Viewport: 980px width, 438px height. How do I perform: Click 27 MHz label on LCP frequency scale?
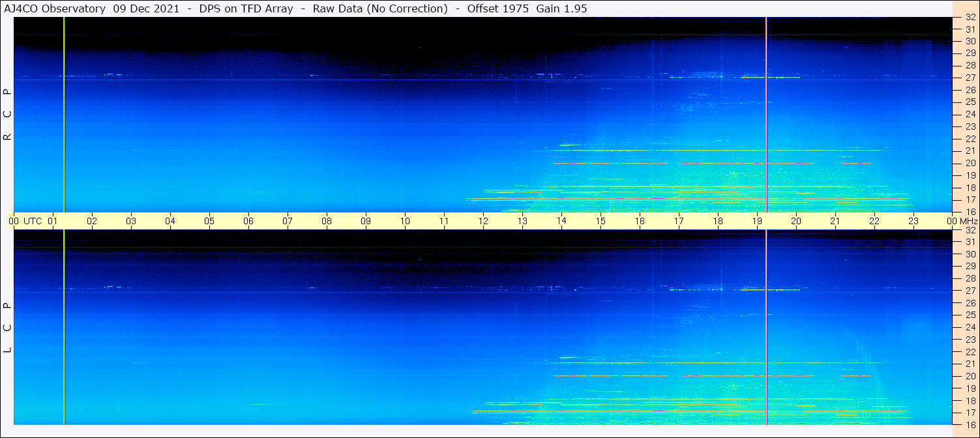[970, 291]
